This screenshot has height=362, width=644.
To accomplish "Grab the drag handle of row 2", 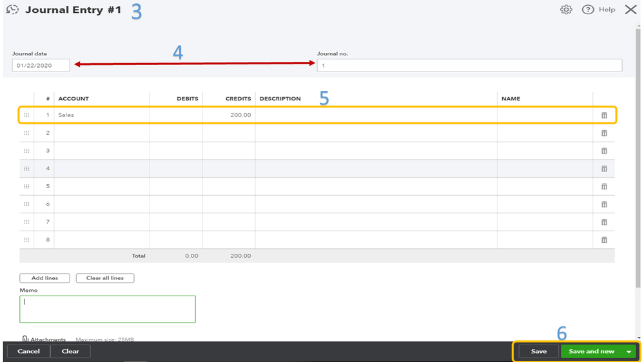I will click(x=26, y=133).
